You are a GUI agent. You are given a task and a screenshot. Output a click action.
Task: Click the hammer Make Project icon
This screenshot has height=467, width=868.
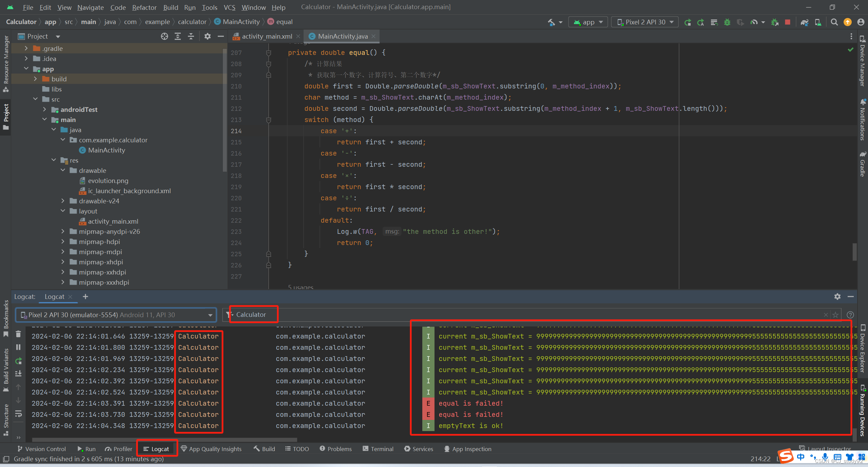click(552, 22)
